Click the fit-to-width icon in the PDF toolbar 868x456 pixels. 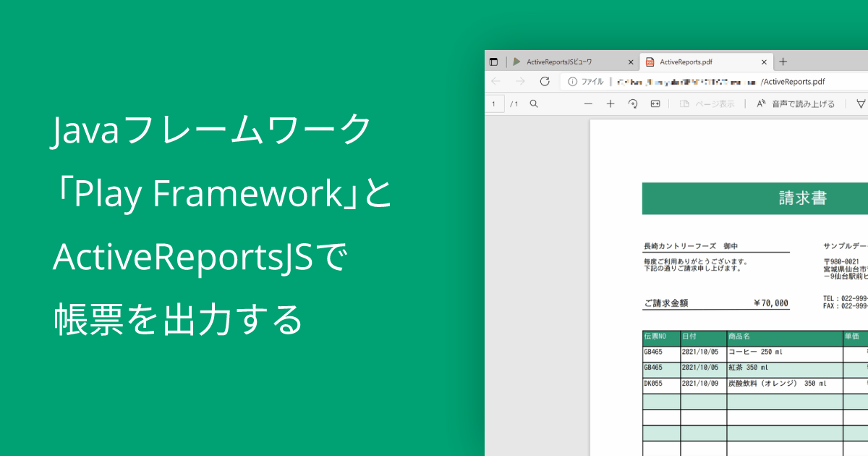tap(655, 103)
